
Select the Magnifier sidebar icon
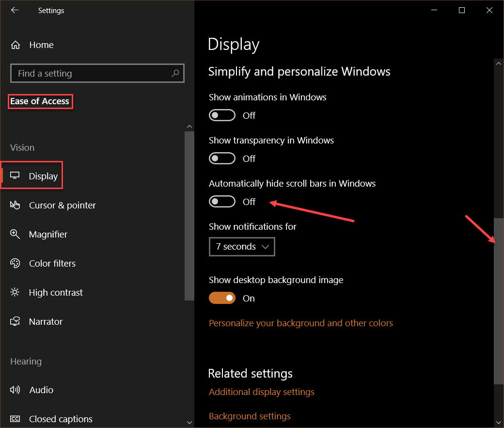[x=47, y=234]
